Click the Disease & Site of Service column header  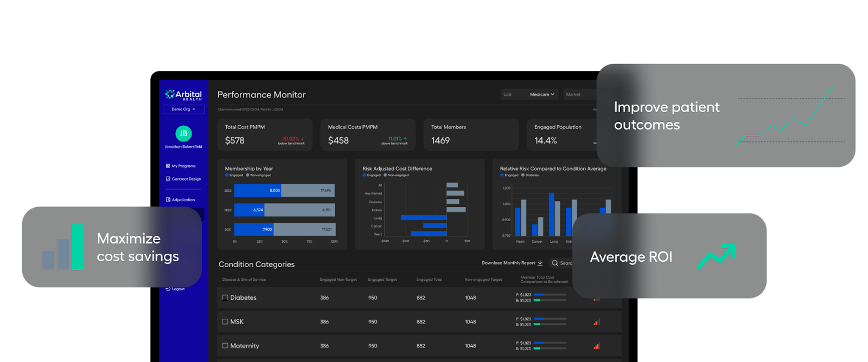244,280
